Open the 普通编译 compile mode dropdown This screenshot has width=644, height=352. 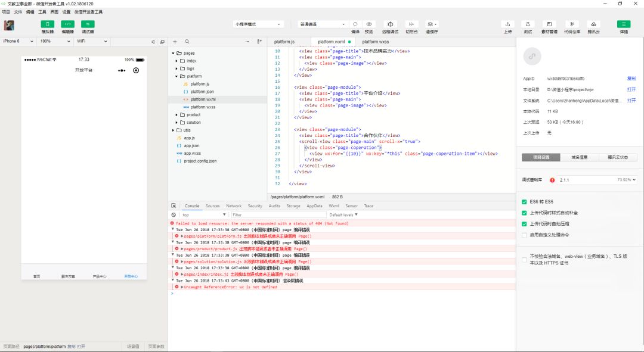tap(323, 24)
